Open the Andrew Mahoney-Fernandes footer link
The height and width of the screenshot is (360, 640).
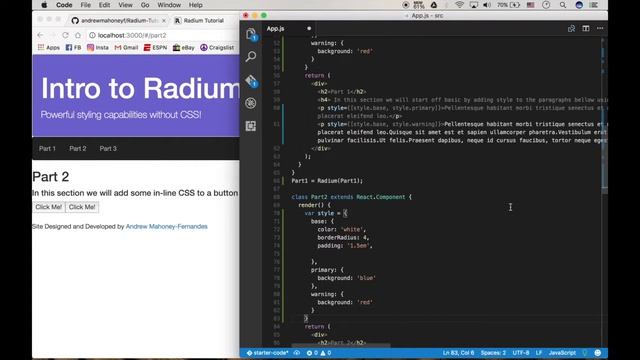click(x=167, y=227)
